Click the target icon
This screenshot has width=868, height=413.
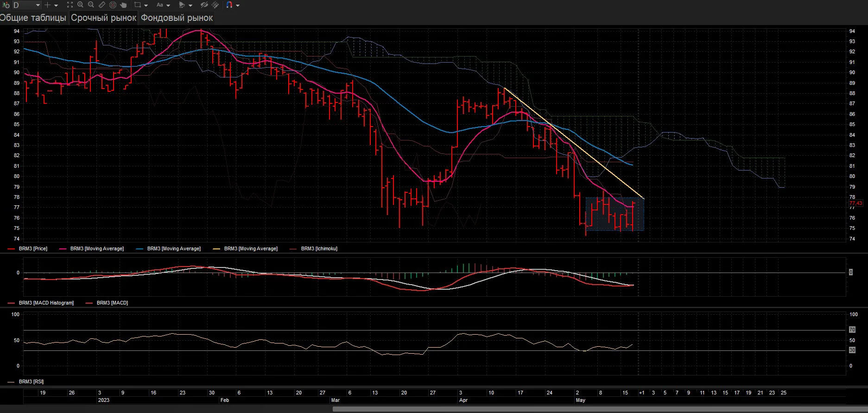tap(113, 5)
